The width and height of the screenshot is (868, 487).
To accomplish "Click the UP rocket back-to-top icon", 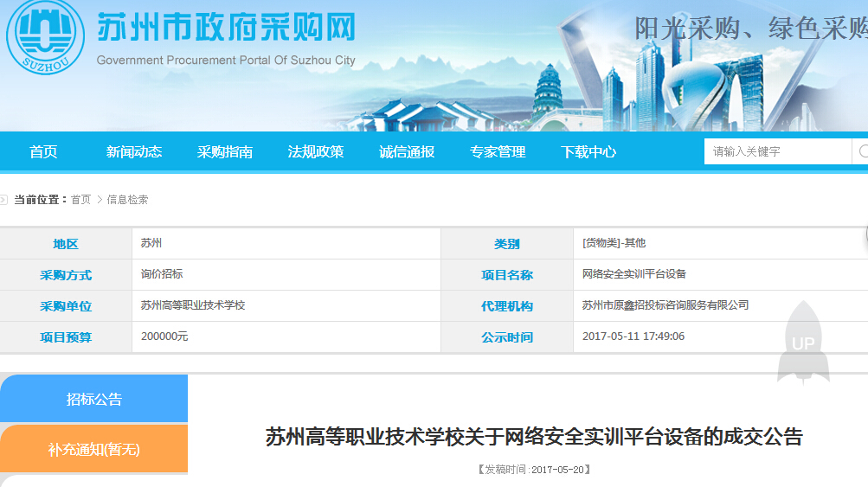I will pyautogui.click(x=803, y=343).
